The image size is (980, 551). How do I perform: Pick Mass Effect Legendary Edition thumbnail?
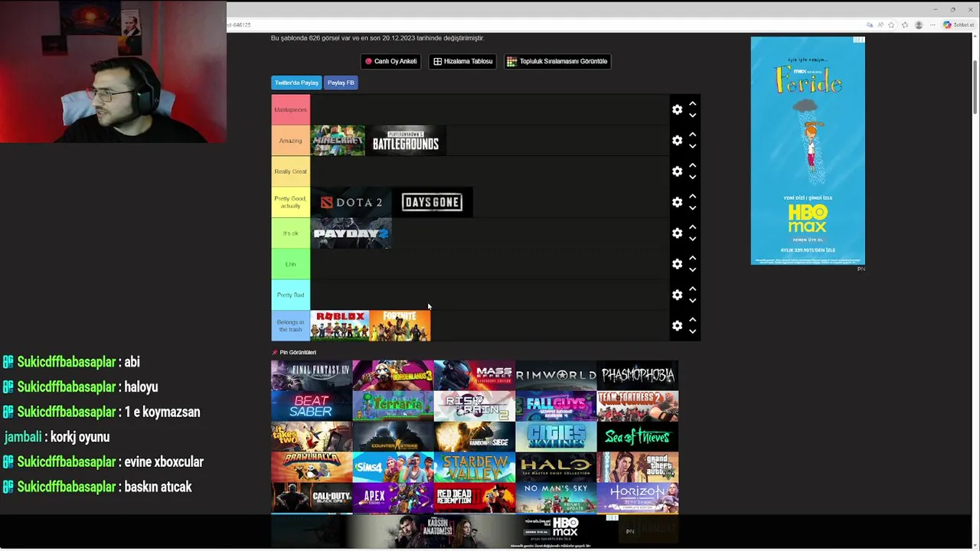pos(475,376)
